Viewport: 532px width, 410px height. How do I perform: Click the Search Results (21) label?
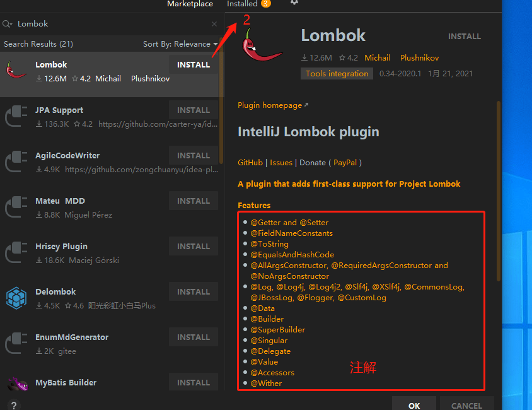click(x=38, y=44)
